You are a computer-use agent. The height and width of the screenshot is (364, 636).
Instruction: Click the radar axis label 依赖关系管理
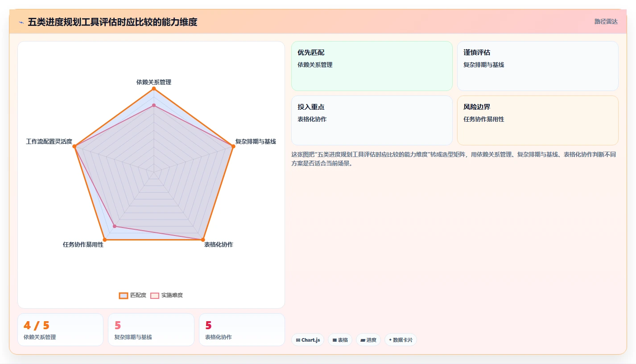pos(154,82)
